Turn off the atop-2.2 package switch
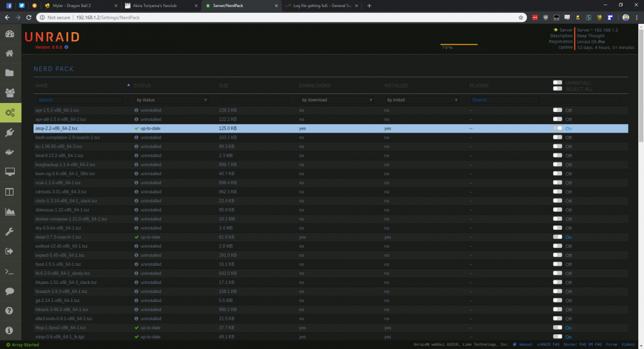Viewport: 644px width, 349px height. click(x=557, y=128)
